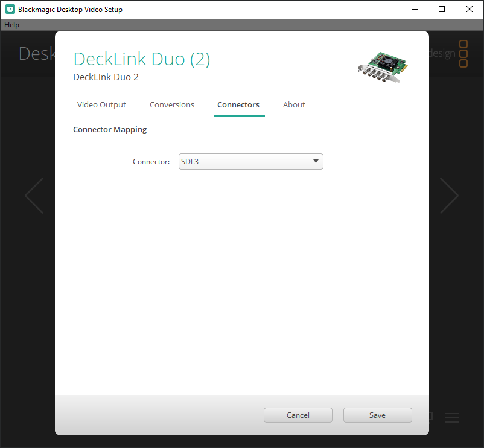Click the Blackmagic Desktop Video app icon
Image resolution: width=484 pixels, height=448 pixels.
click(x=10, y=9)
